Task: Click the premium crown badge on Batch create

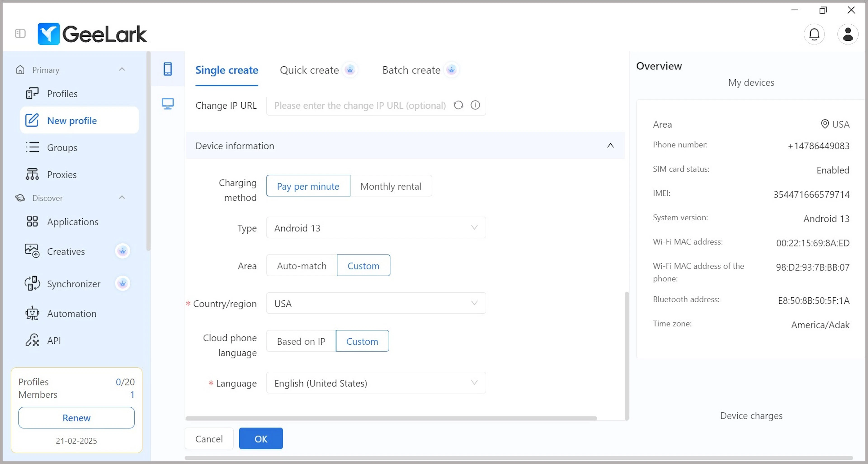Action: (x=451, y=70)
